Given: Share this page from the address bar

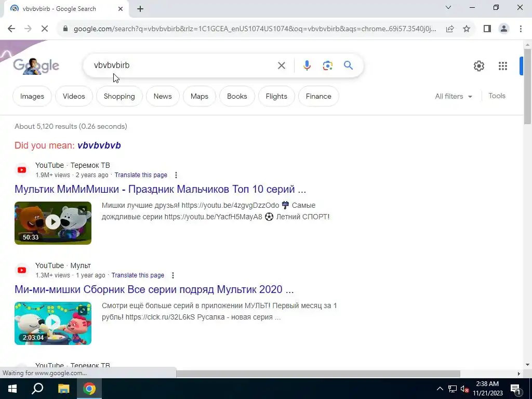Looking at the screenshot, I should [450, 29].
